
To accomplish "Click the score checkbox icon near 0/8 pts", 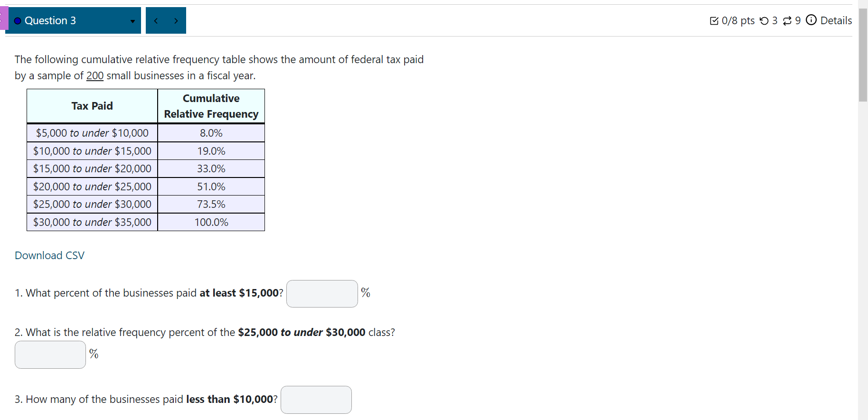I will point(714,20).
